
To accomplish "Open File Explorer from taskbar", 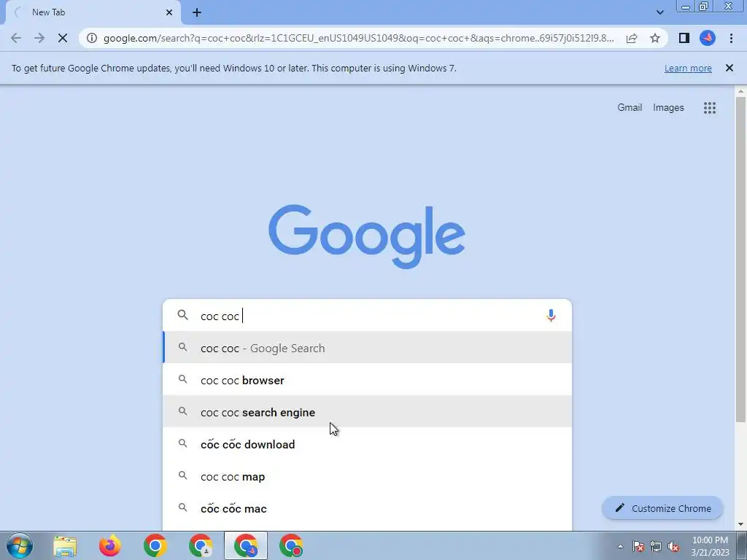I will (x=65, y=545).
